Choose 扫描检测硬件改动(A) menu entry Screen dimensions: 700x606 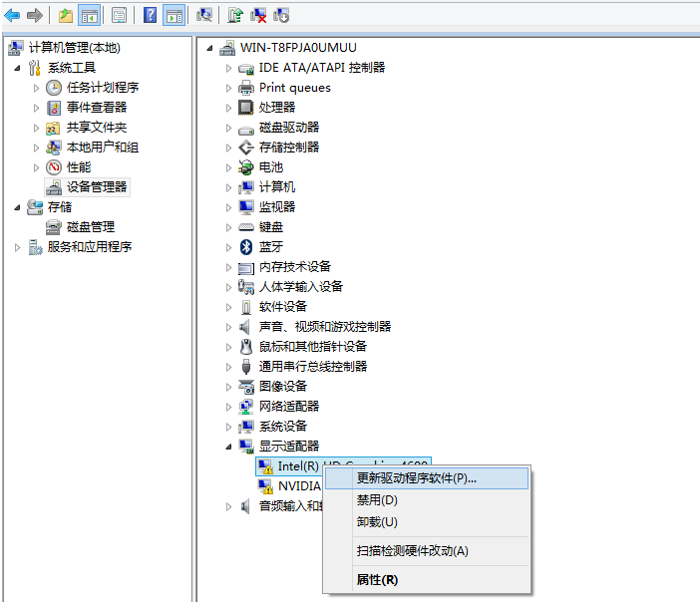(x=412, y=551)
